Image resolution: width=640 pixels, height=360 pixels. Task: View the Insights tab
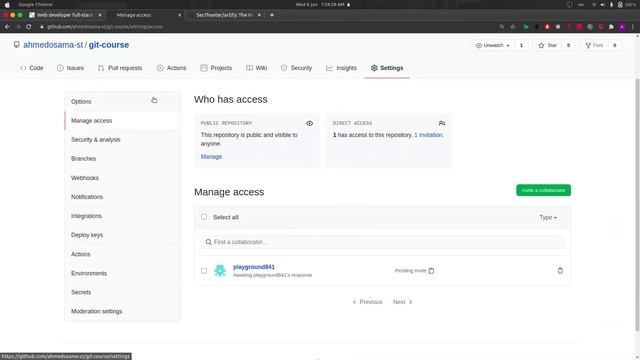(341, 68)
